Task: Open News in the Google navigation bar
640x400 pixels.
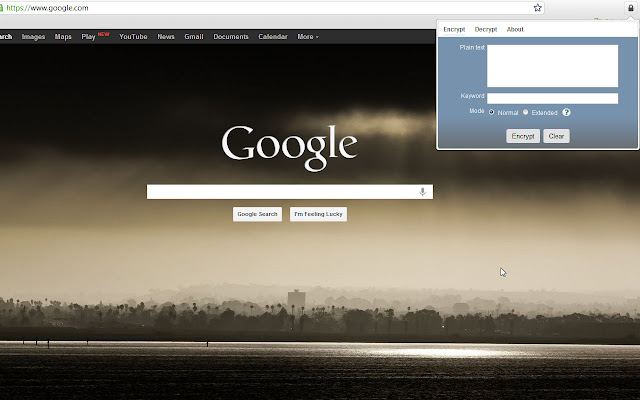Action: [166, 37]
